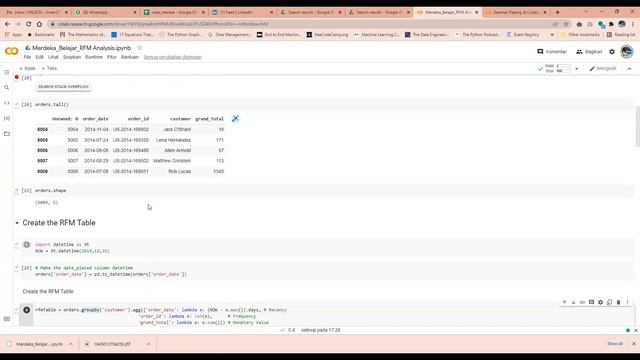This screenshot has width=640, height=360.
Task: Open the Edit menu
Action: tap(39, 57)
